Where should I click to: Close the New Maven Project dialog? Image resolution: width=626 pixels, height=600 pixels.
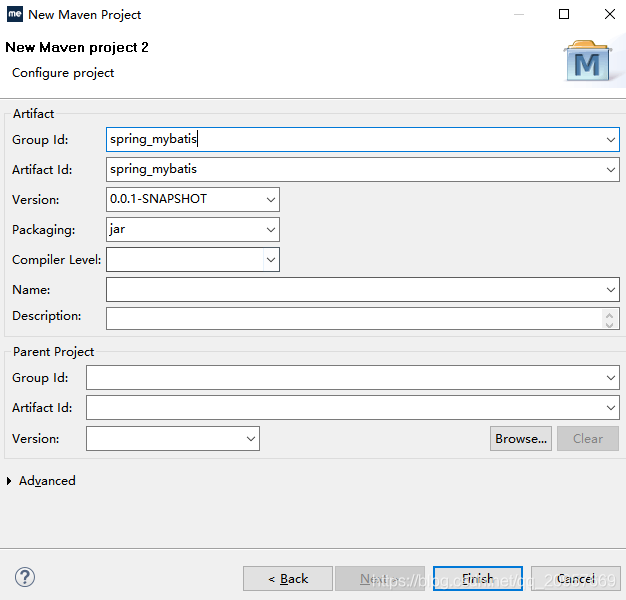(x=610, y=14)
